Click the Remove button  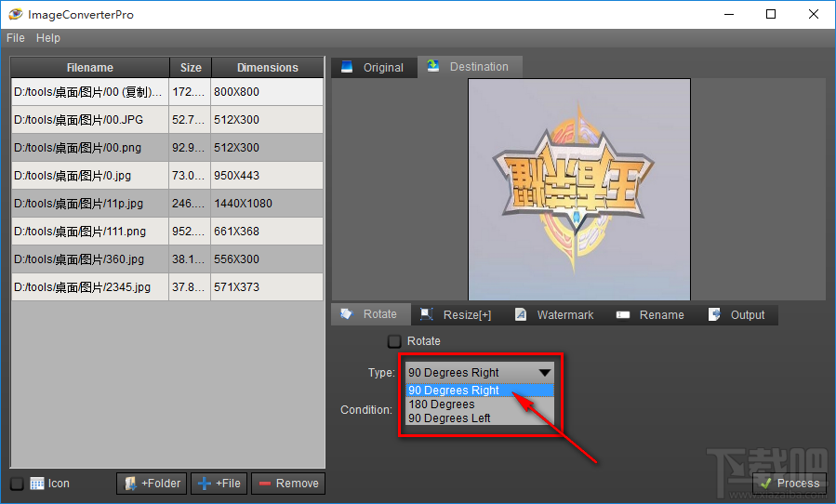click(288, 484)
